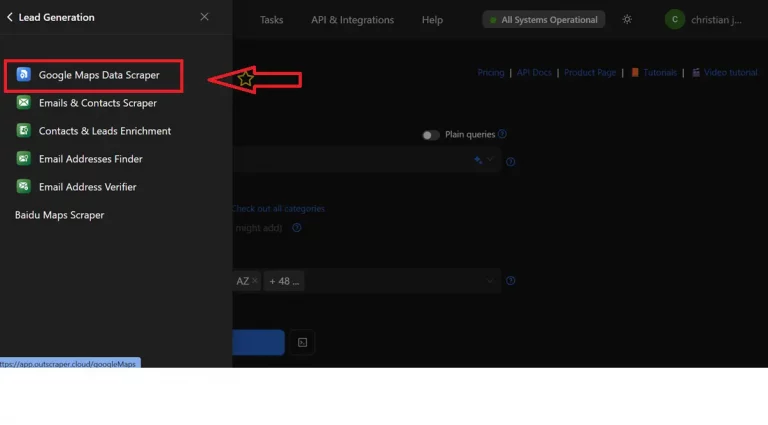The image size is (768, 425).
Task: Click the Contacts & Leads Enrichment icon
Action: point(23,131)
